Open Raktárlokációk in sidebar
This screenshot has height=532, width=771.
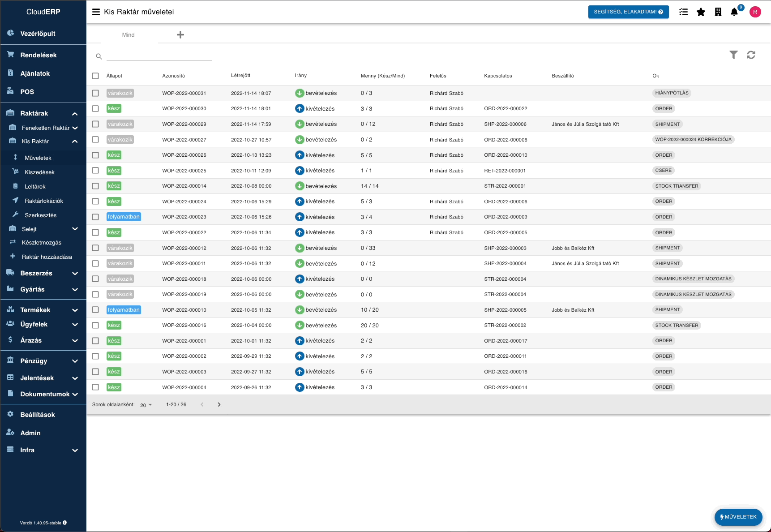coord(43,201)
